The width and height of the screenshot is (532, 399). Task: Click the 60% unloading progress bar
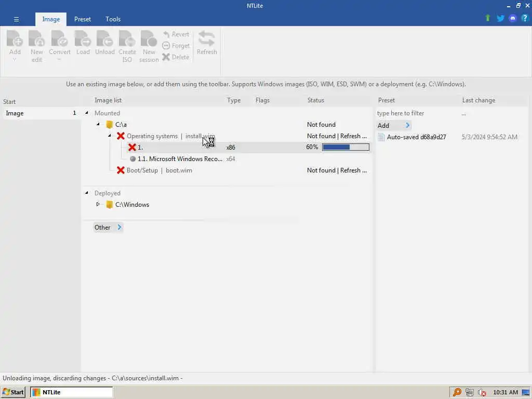pyautogui.click(x=345, y=147)
